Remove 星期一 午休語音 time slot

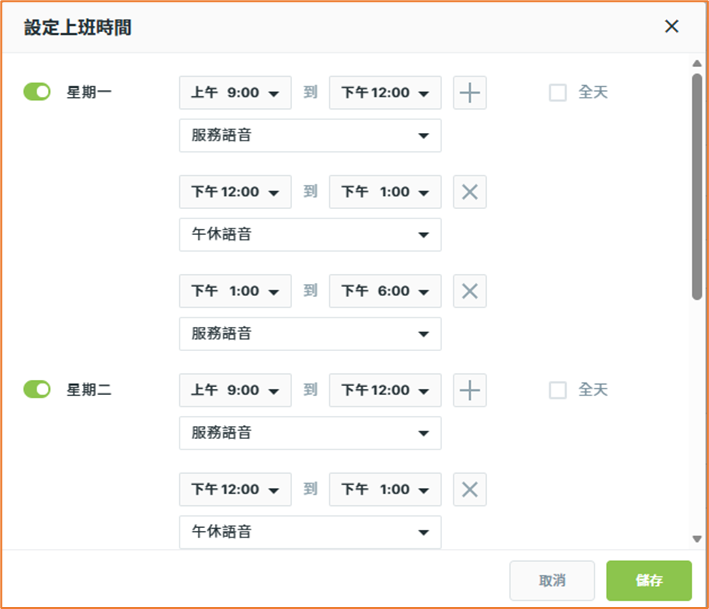click(x=470, y=192)
